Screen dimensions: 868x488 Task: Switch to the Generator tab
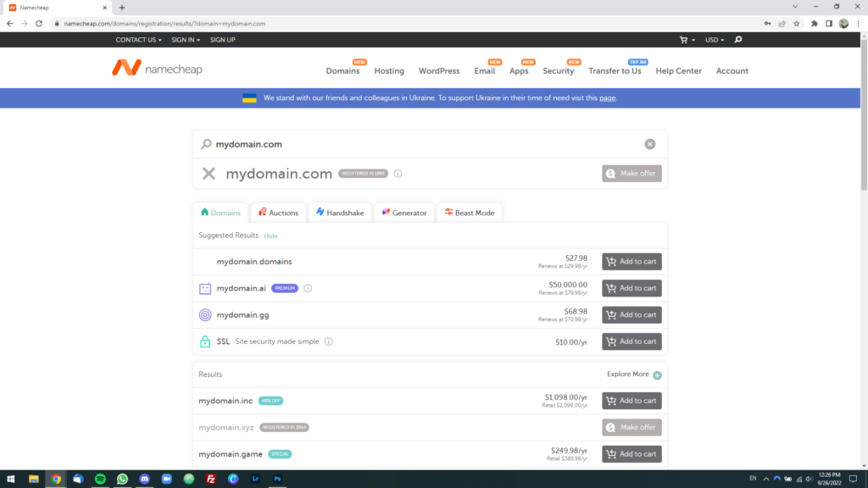[404, 213]
